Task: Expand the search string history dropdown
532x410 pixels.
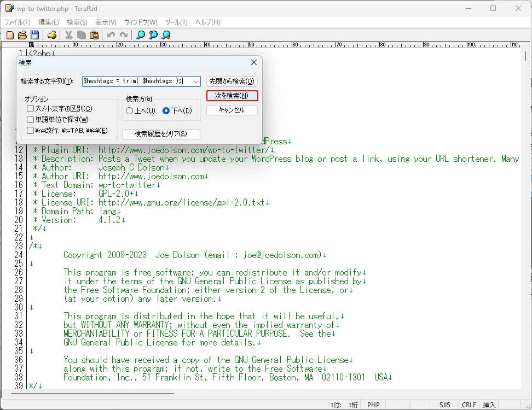Action: tap(196, 81)
